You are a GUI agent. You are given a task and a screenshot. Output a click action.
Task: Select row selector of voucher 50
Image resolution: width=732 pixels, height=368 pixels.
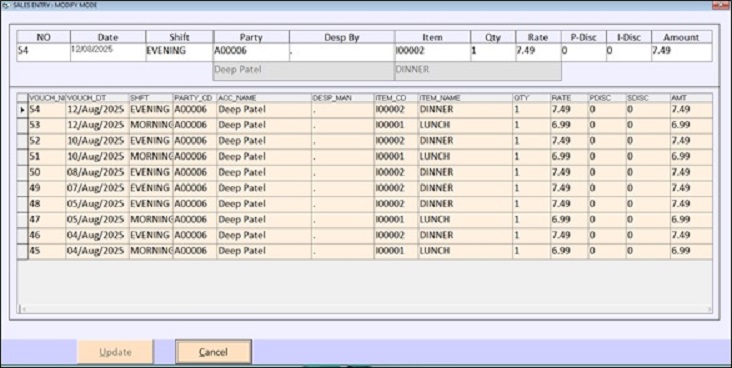pos(22,173)
